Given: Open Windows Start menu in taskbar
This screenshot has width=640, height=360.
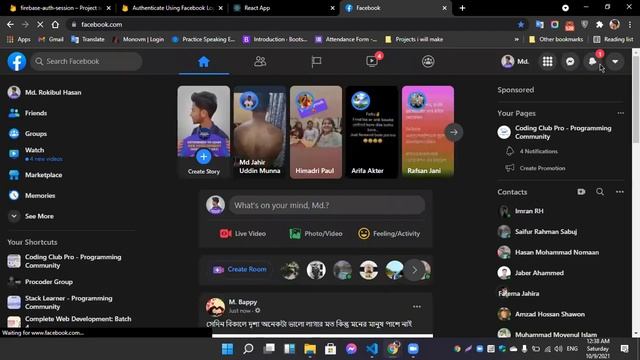Looking at the screenshot, I should (x=227, y=349).
